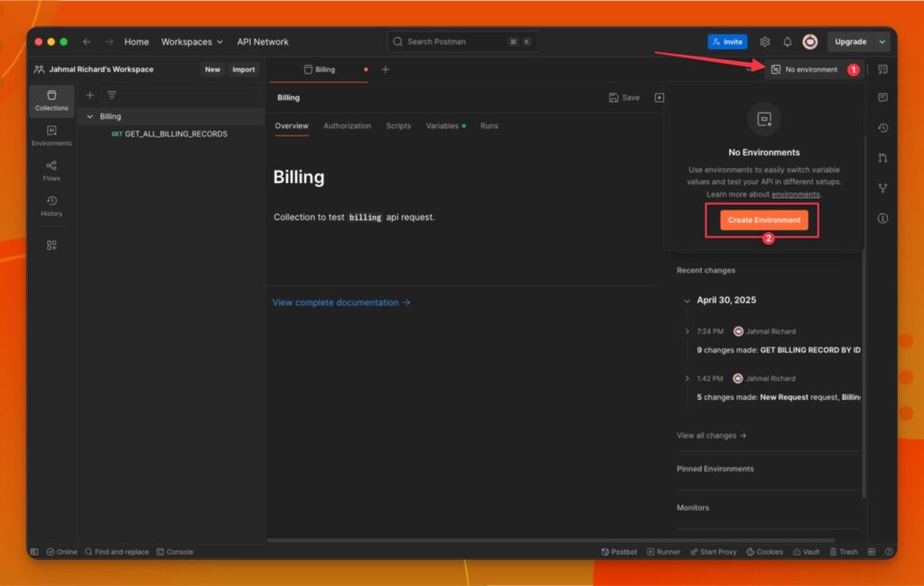The width and height of the screenshot is (924, 586).
Task: Open the notifications bell
Action: tap(787, 42)
